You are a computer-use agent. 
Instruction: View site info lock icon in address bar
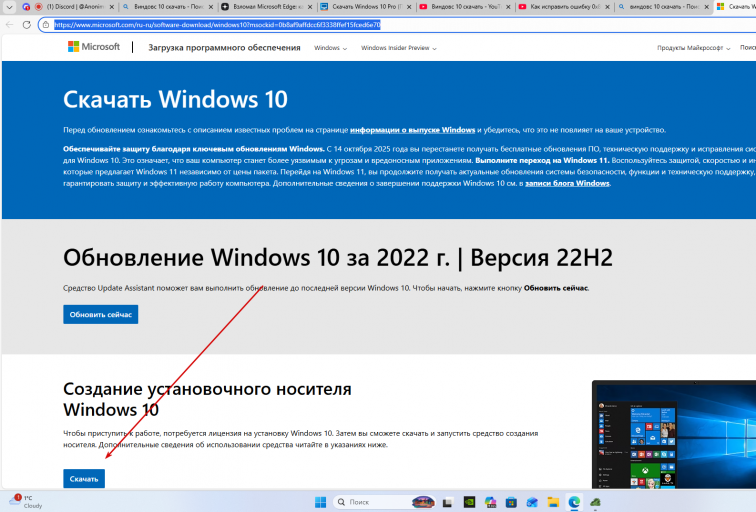coord(46,25)
